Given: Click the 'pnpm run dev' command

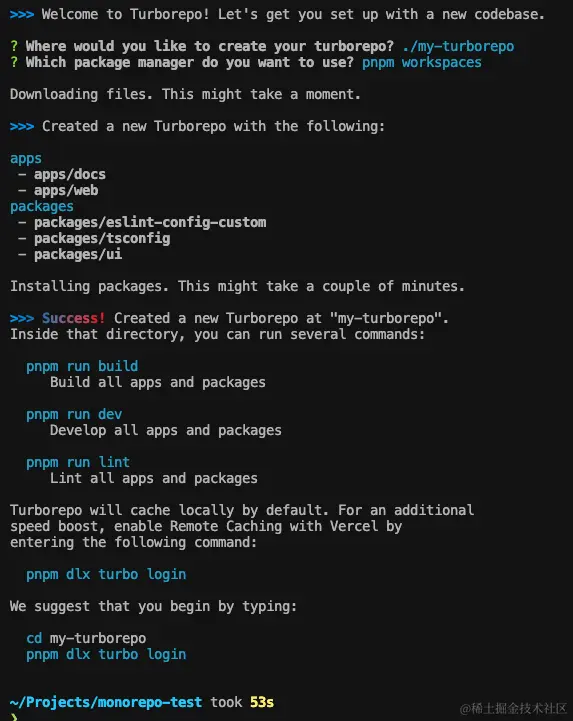Looking at the screenshot, I should pyautogui.click(x=74, y=414).
